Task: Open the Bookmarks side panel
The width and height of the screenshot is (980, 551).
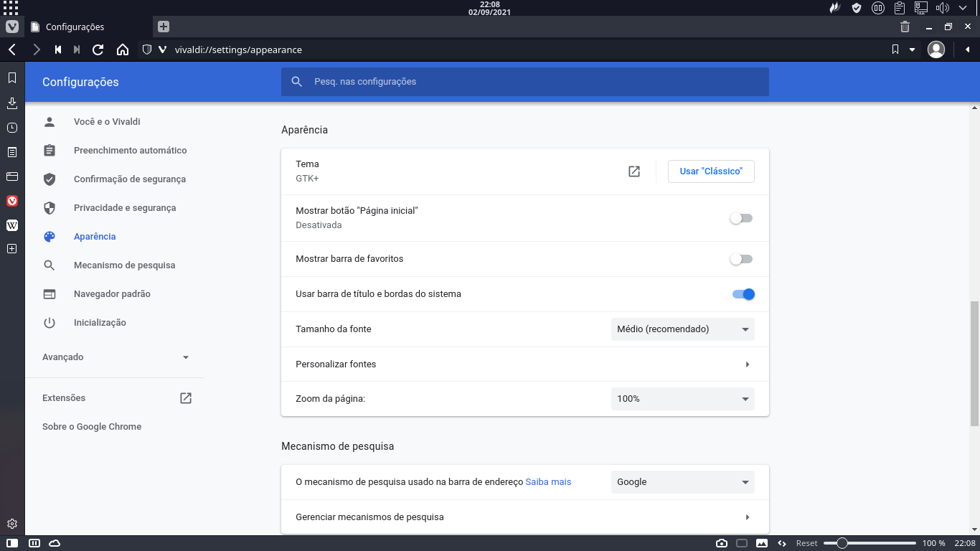Action: click(x=12, y=77)
